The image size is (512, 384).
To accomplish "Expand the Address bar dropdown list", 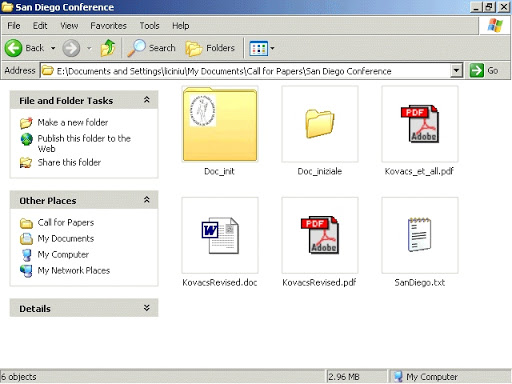I will click(456, 71).
